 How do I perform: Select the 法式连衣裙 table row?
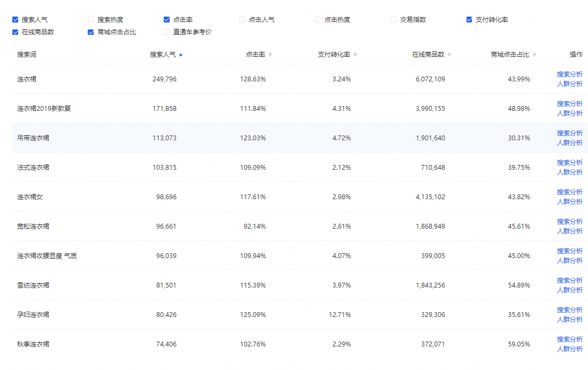(214, 167)
